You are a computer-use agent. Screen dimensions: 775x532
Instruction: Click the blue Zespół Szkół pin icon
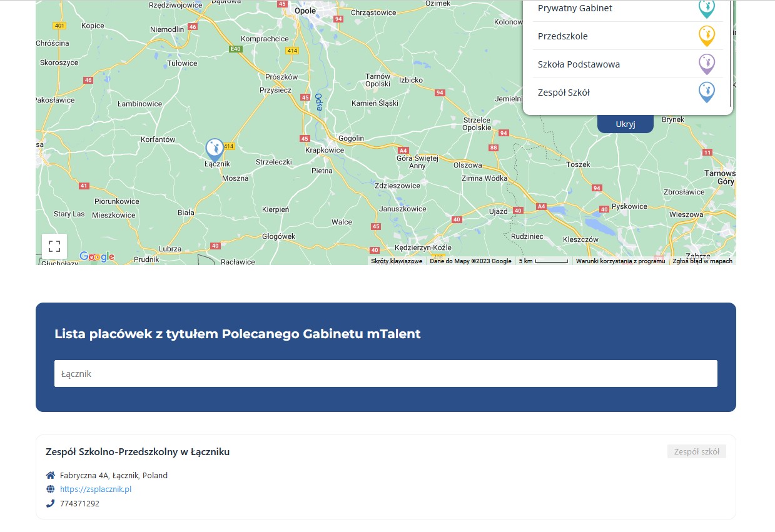706,93
